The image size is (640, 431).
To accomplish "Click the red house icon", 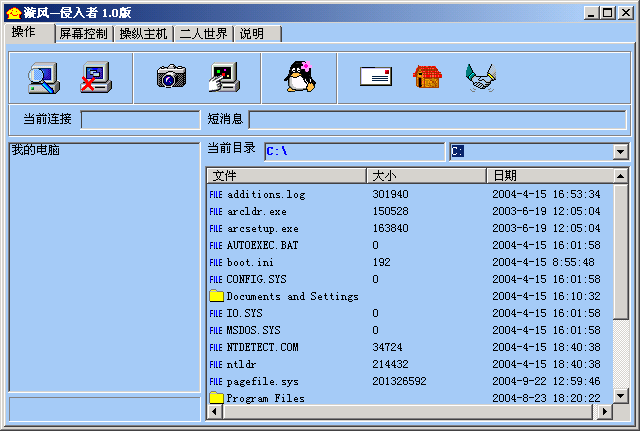I will tap(427, 77).
